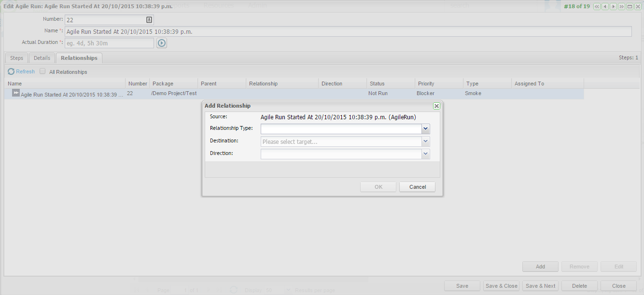The image size is (644, 295).
Task: Open the Relationship Type dropdown
Action: tap(425, 129)
